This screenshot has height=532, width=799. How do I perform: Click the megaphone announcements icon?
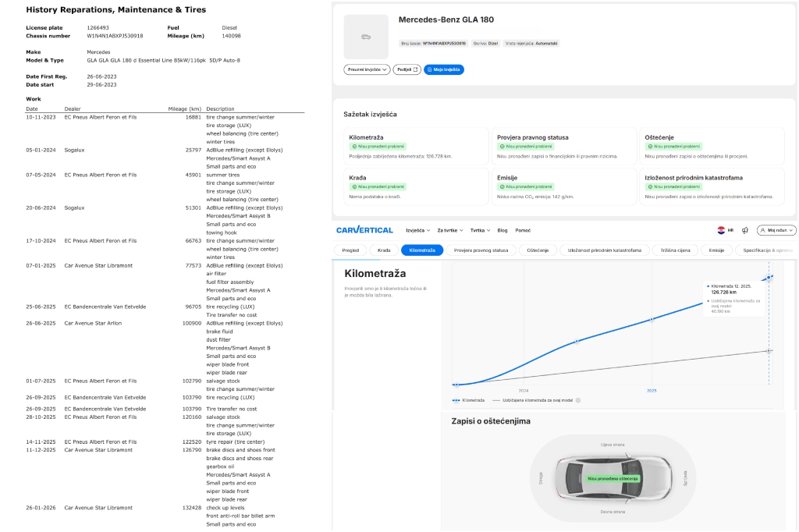pos(745,230)
